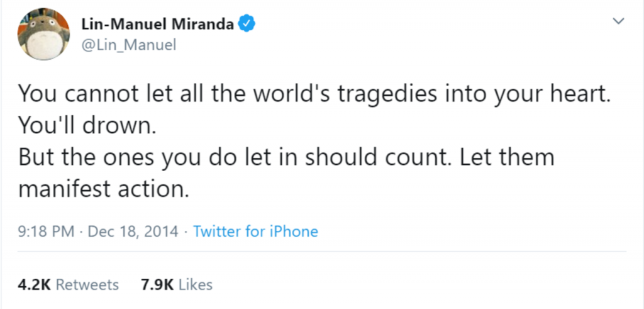Click Lin-Manuel Miranda's profile avatar
Viewport: 644px width, 309px height.
click(x=43, y=34)
